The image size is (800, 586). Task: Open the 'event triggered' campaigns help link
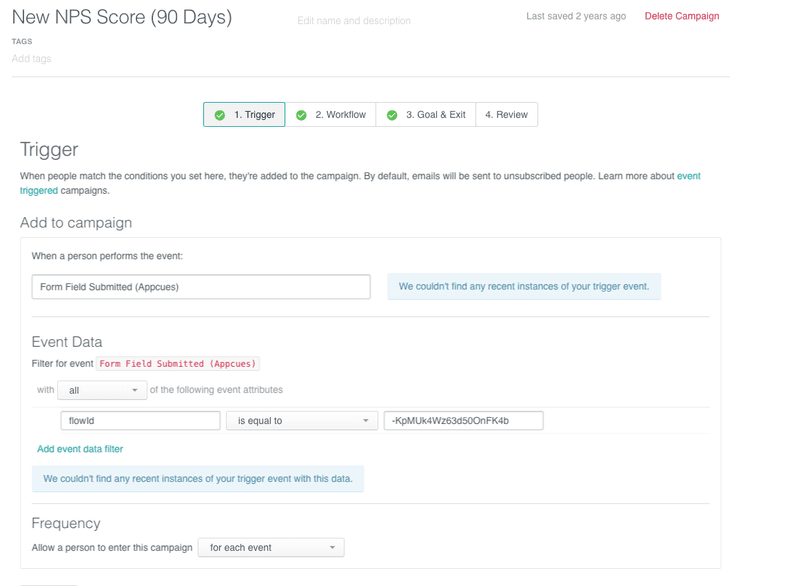coord(689,175)
